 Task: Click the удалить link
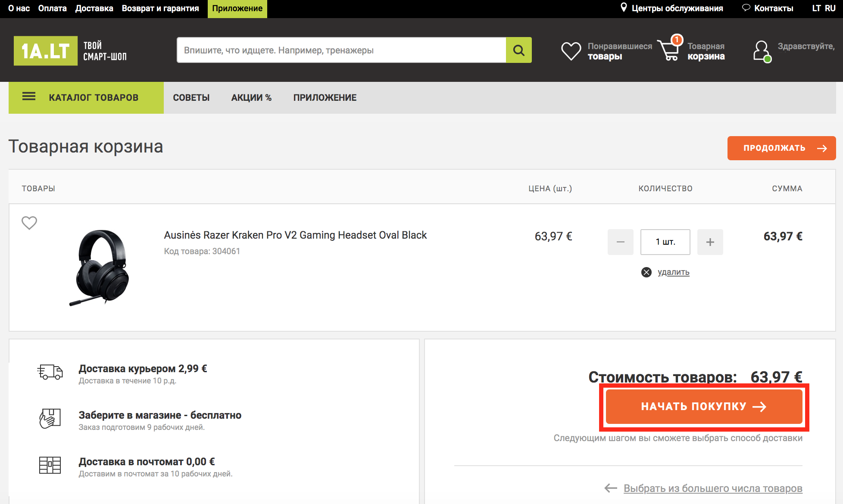(674, 272)
